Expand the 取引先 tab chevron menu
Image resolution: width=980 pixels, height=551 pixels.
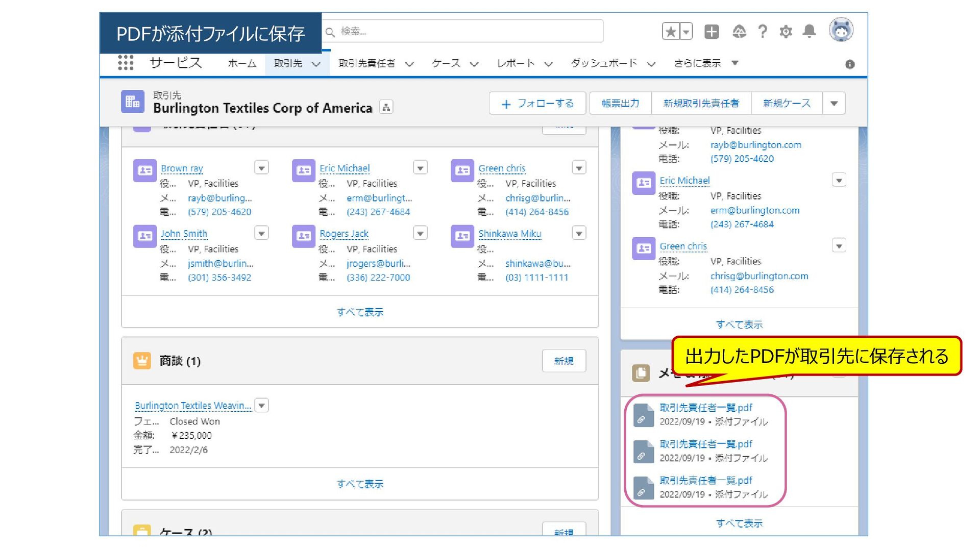(x=316, y=64)
